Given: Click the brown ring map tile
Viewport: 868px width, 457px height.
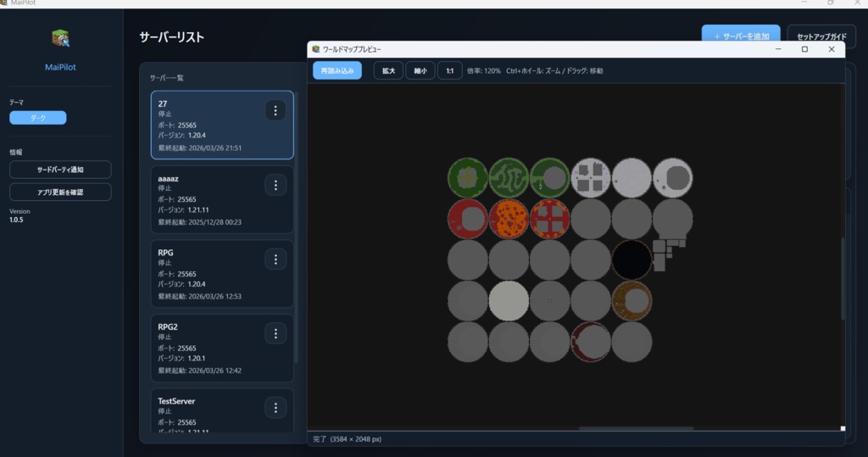Looking at the screenshot, I should pyautogui.click(x=632, y=301).
